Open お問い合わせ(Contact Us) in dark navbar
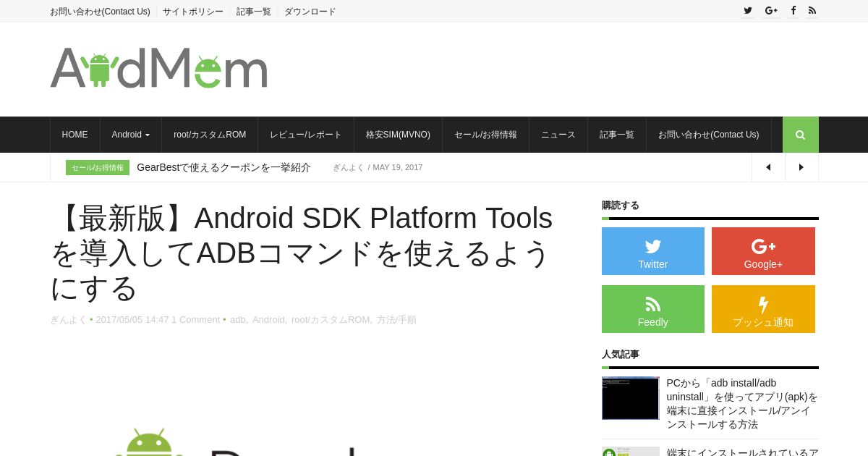Image resolution: width=868 pixels, height=456 pixels. coord(709,135)
